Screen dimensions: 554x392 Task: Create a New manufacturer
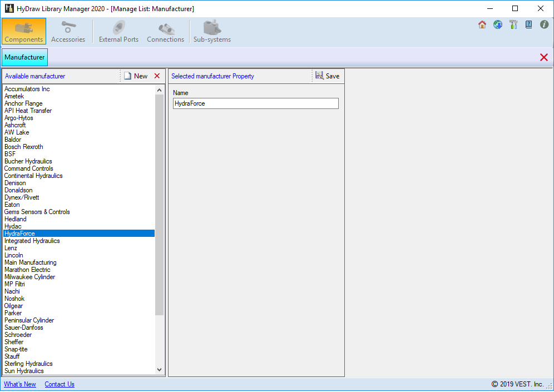tap(136, 76)
